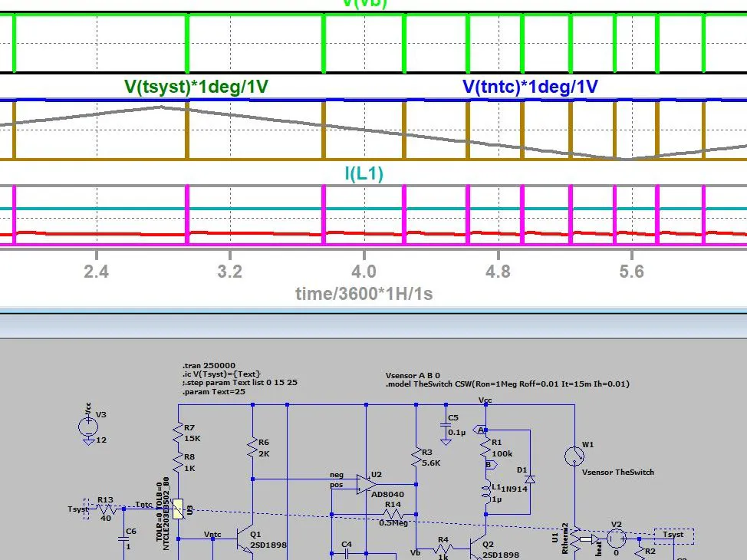Click the schematic window title bar

click(x=373, y=327)
